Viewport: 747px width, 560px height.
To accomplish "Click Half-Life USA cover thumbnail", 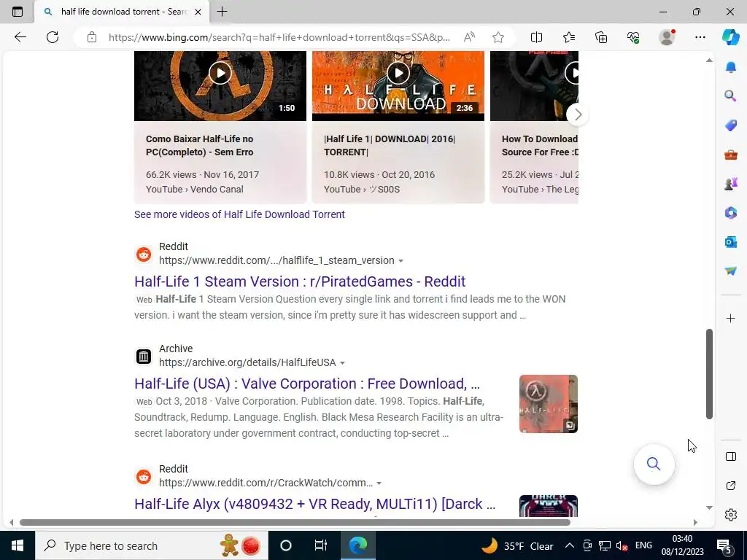I will (x=549, y=404).
